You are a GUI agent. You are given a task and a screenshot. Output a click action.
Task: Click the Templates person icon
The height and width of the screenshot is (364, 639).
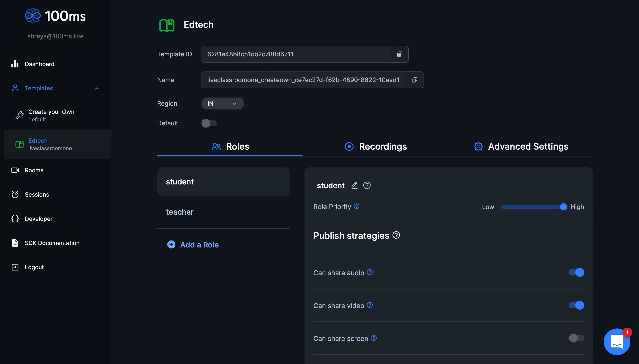(15, 88)
